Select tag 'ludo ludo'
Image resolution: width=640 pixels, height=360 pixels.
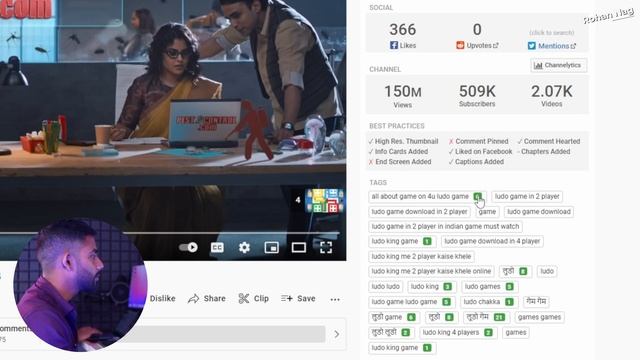(386, 287)
